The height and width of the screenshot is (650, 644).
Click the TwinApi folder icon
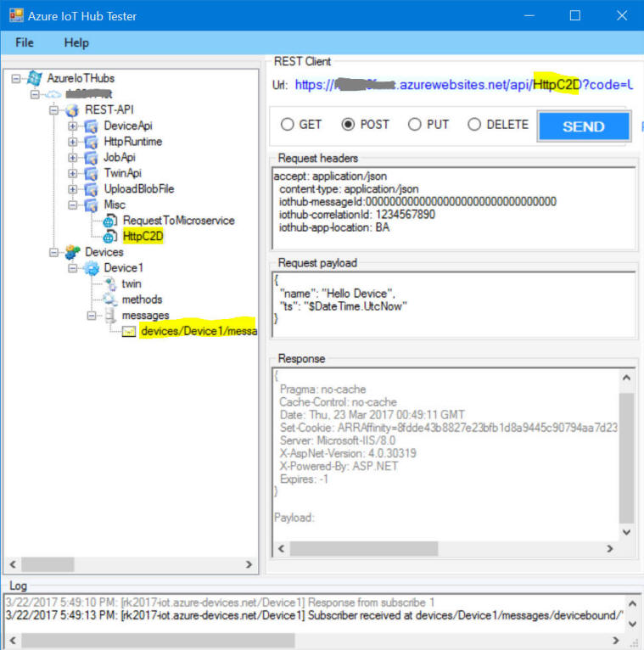click(91, 173)
